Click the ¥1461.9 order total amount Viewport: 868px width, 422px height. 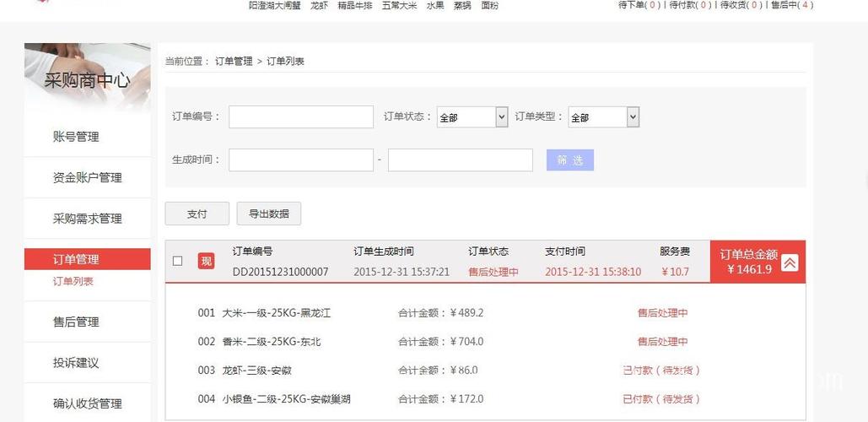pos(749,270)
